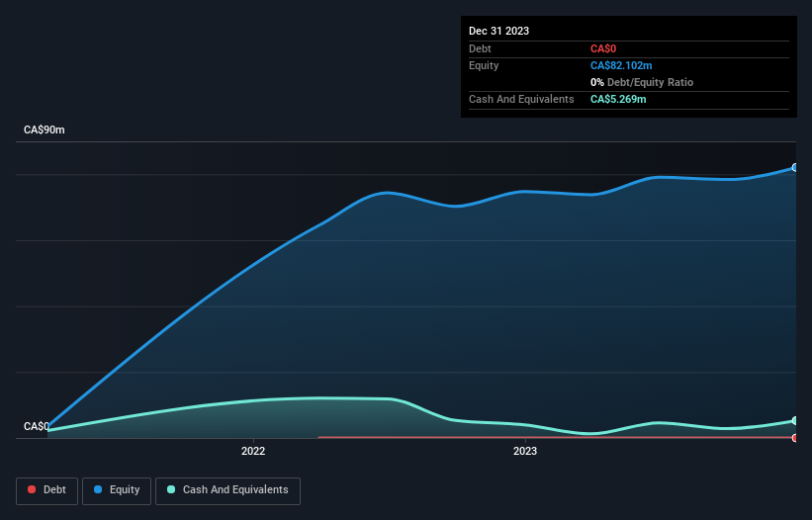The height and width of the screenshot is (520, 812).
Task: Select the blue Equity endpoint marker
Action: pos(795,168)
